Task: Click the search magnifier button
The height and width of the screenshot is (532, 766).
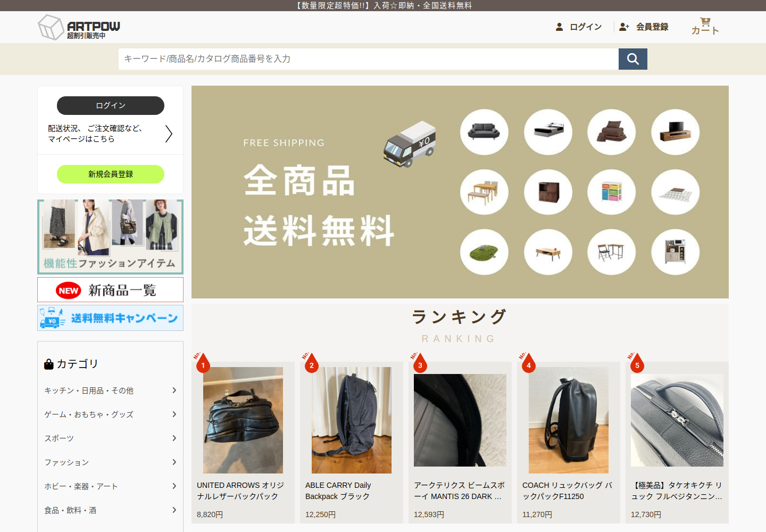Action: 633,59
